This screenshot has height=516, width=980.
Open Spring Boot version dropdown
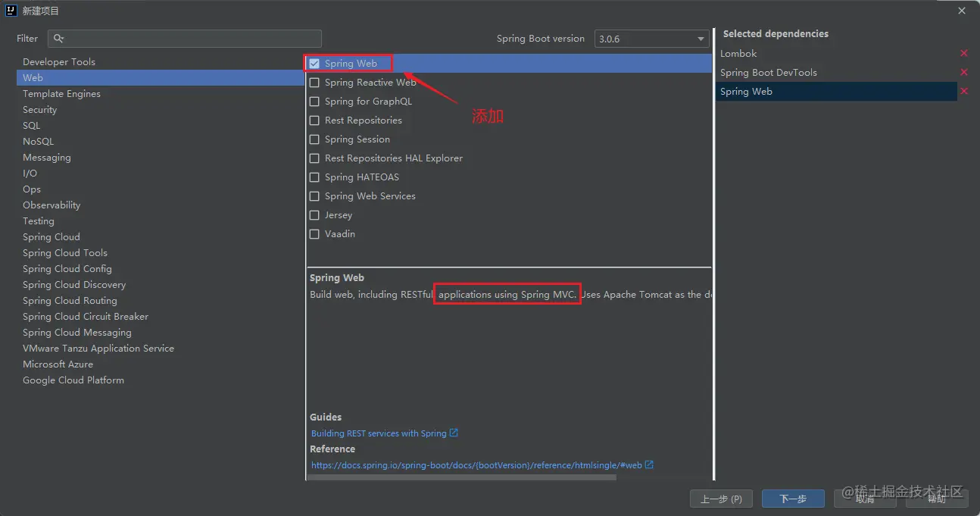point(651,39)
